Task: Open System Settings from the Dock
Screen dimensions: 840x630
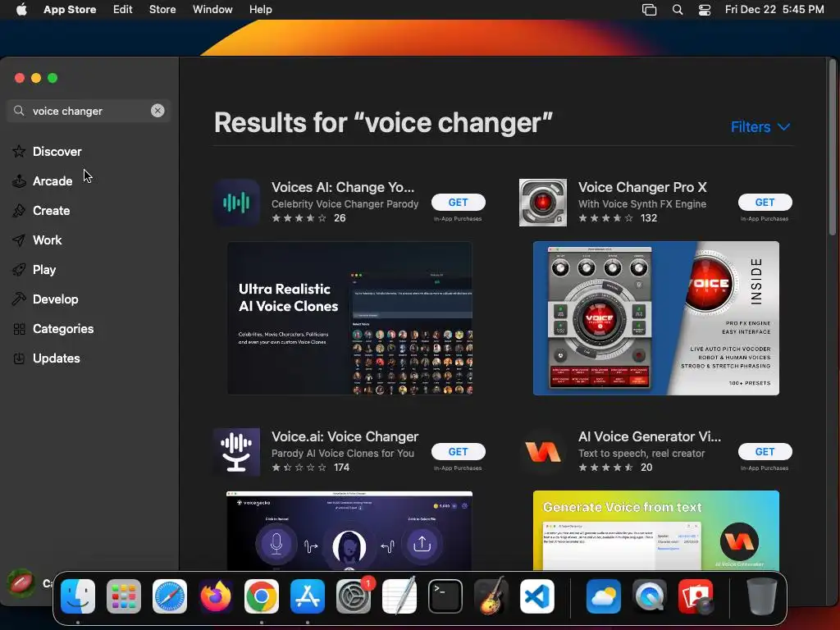Action: [354, 596]
